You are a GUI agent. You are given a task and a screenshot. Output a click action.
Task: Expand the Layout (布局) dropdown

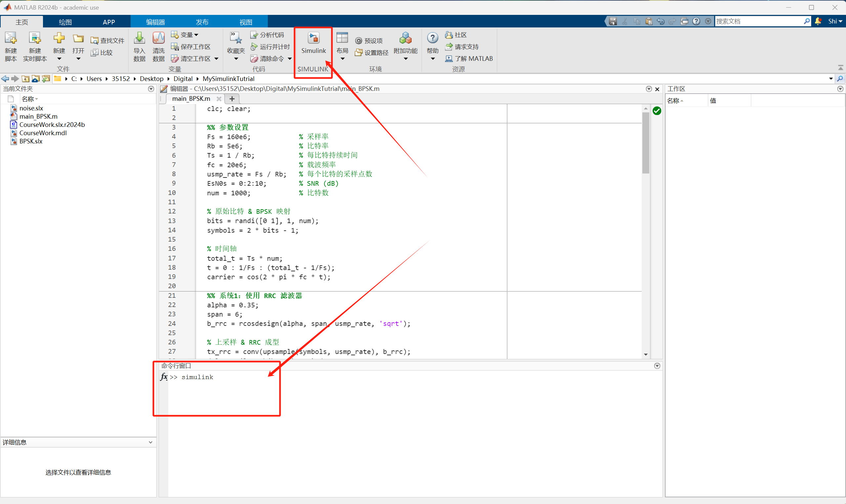(x=342, y=59)
